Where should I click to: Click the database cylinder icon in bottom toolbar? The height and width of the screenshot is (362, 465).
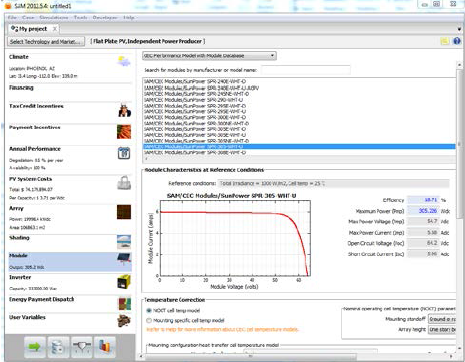pyautogui.click(x=58, y=347)
